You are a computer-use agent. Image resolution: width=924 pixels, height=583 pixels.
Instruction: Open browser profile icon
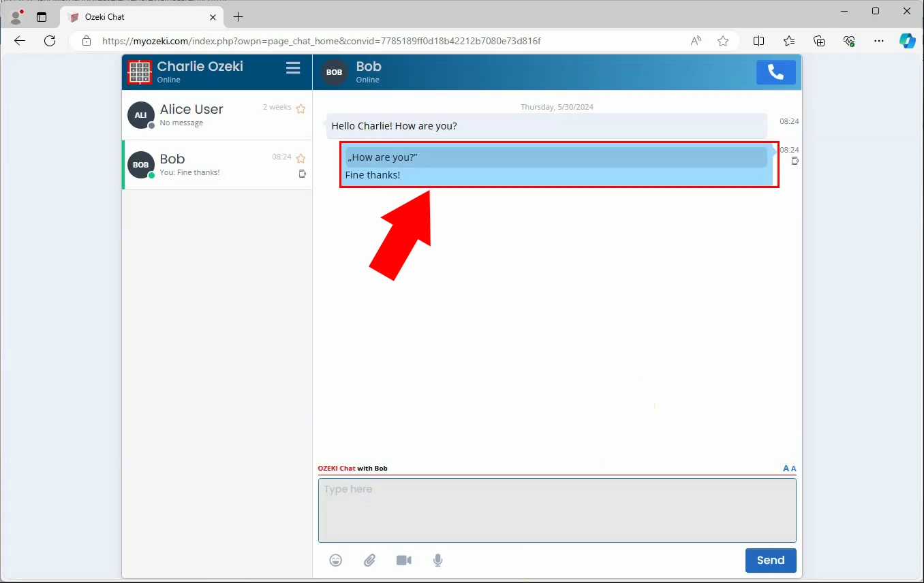(x=16, y=16)
